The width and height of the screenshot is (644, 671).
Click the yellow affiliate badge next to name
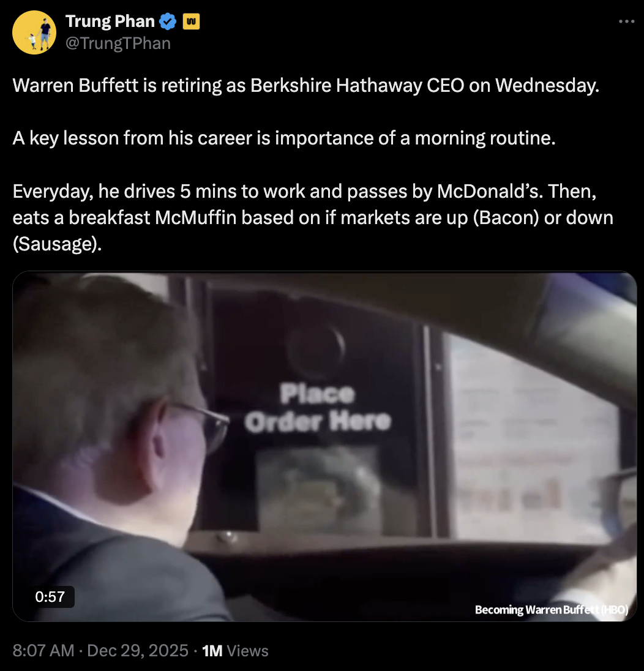(x=191, y=21)
